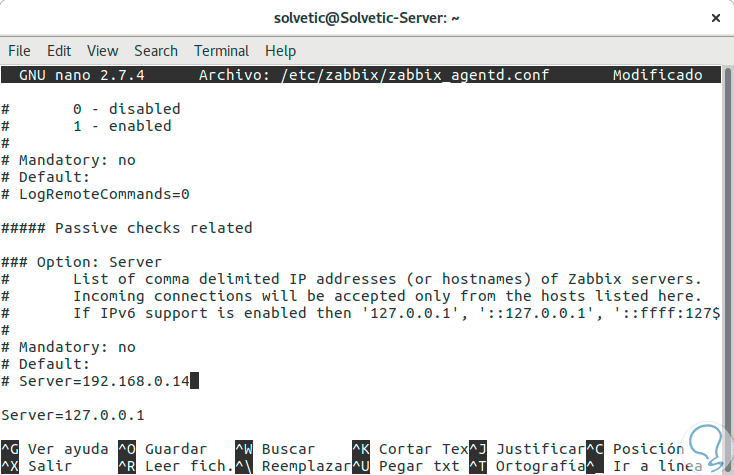Open the Search menu
The image size is (734, 475).
(156, 51)
